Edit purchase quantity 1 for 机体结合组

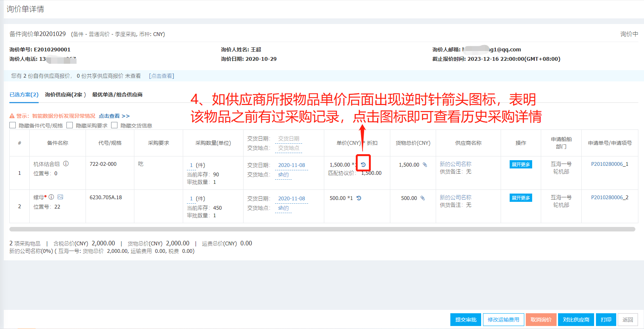point(191,165)
